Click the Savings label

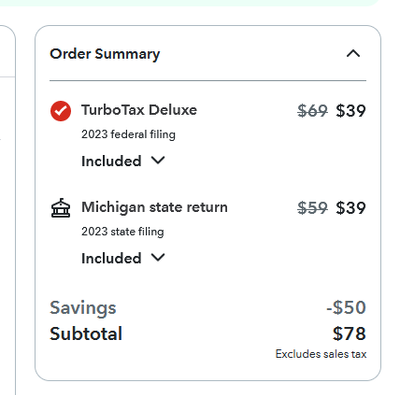click(83, 308)
